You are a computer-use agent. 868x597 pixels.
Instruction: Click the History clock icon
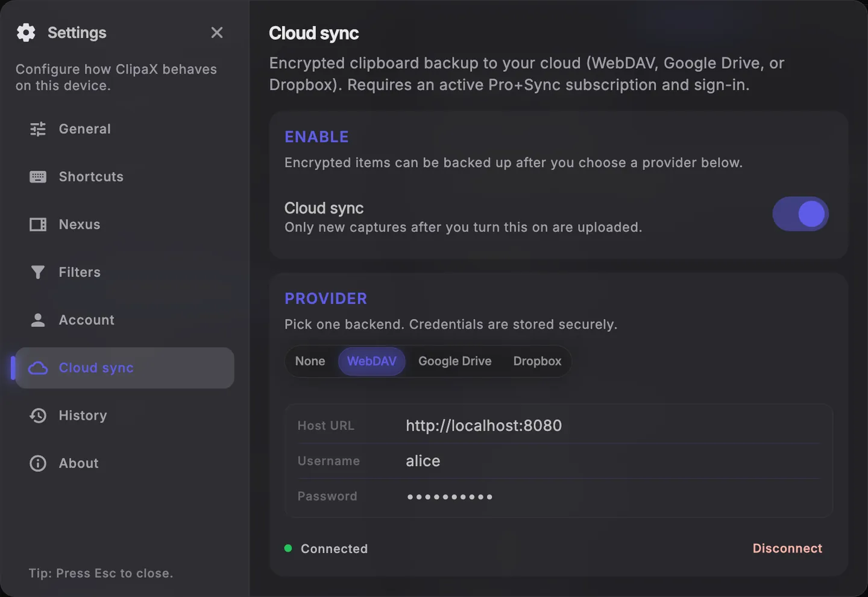38,415
